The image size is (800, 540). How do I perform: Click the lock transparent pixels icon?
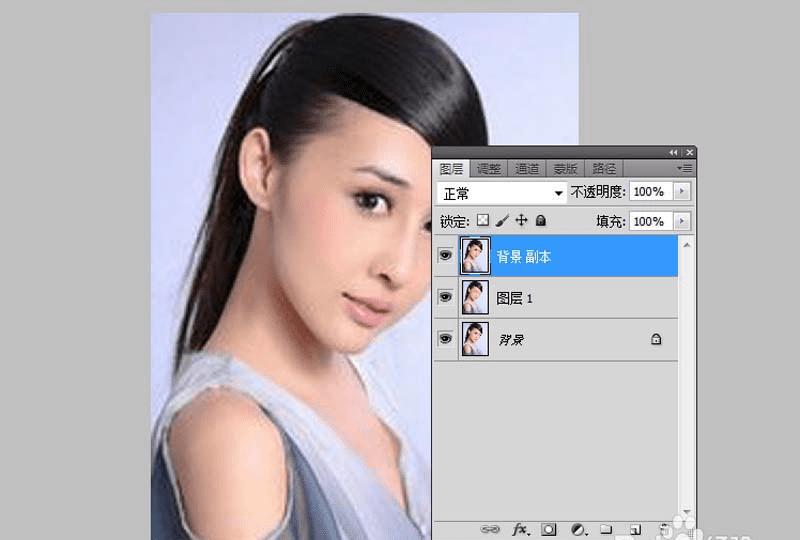coord(483,220)
